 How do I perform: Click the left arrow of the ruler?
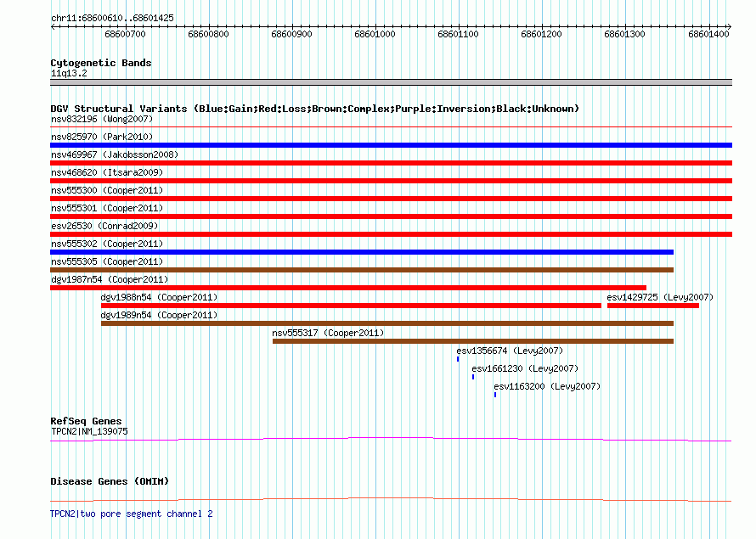point(53,27)
